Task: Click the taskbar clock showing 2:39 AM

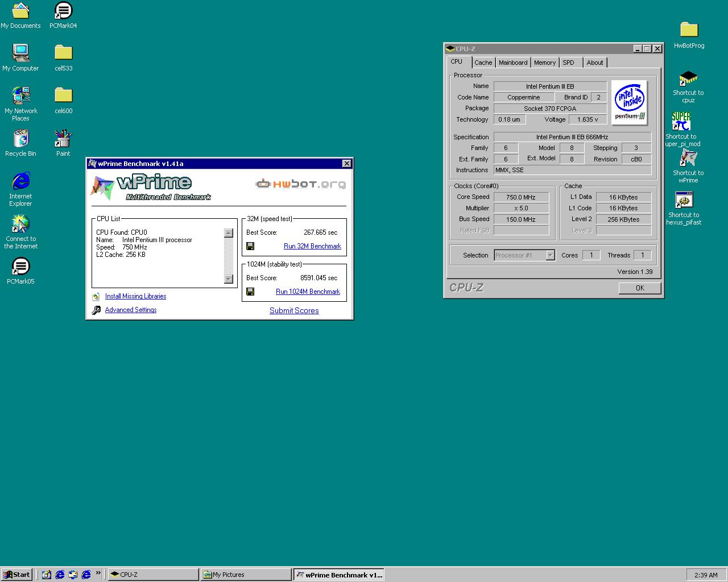Action: coord(706,575)
